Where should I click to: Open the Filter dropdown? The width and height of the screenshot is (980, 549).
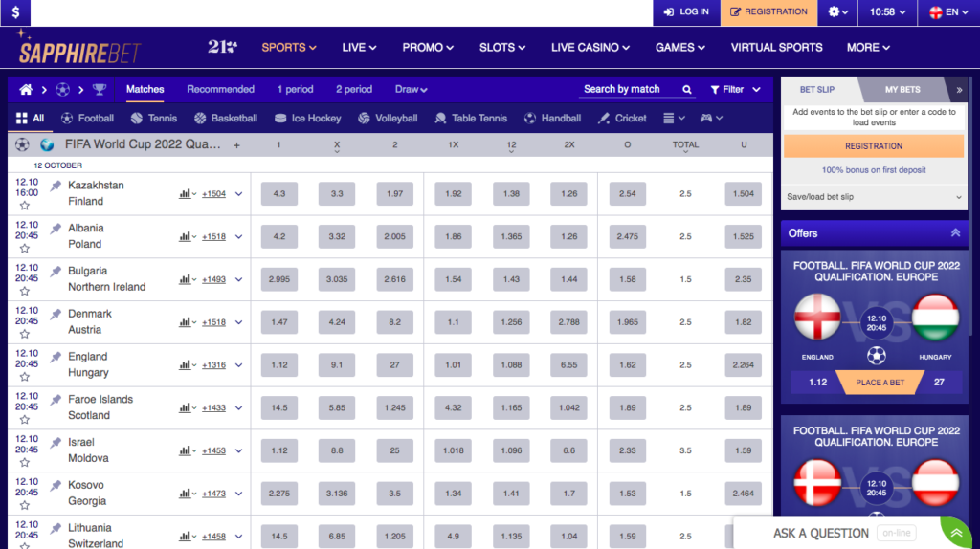(736, 89)
